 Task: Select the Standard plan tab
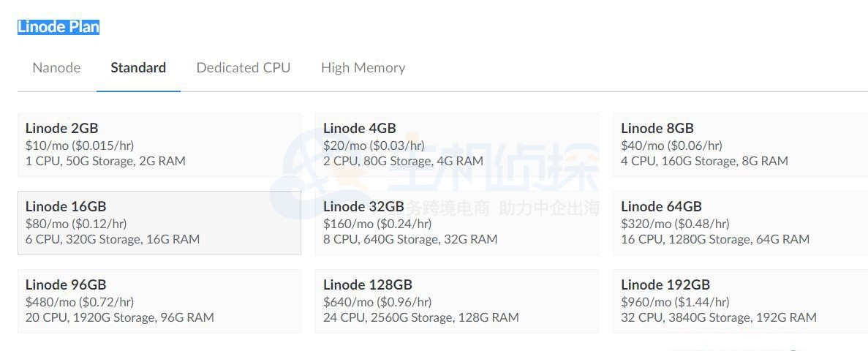pyautogui.click(x=138, y=68)
